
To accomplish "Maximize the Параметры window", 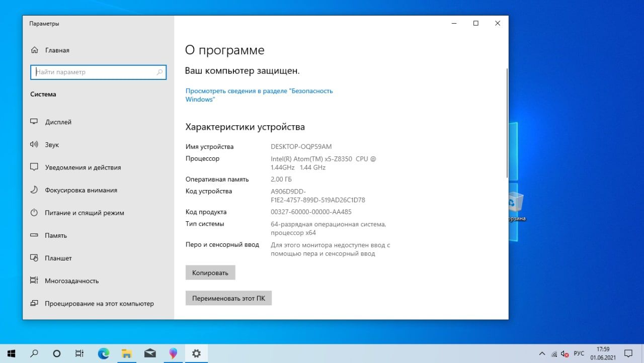I will point(475,23).
